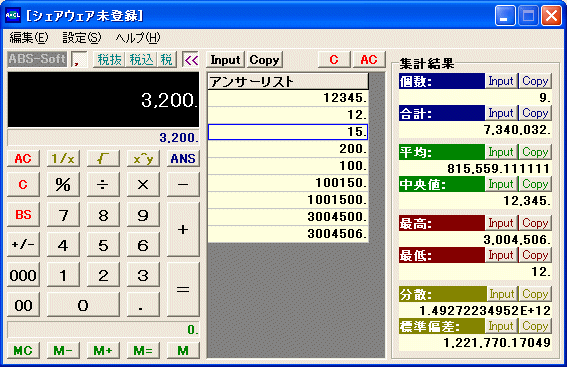Click the +/- sign toggle key
The width and height of the screenshot is (567, 367).
coord(23,245)
